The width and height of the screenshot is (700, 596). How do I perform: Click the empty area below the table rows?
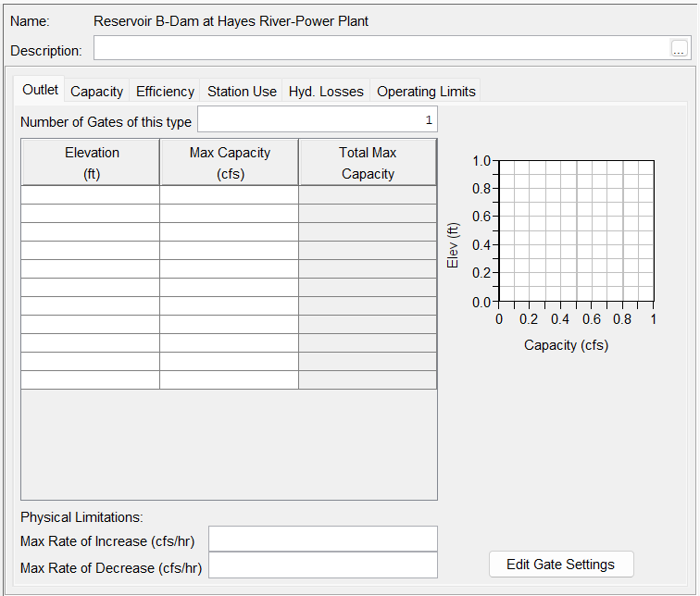[229, 444]
